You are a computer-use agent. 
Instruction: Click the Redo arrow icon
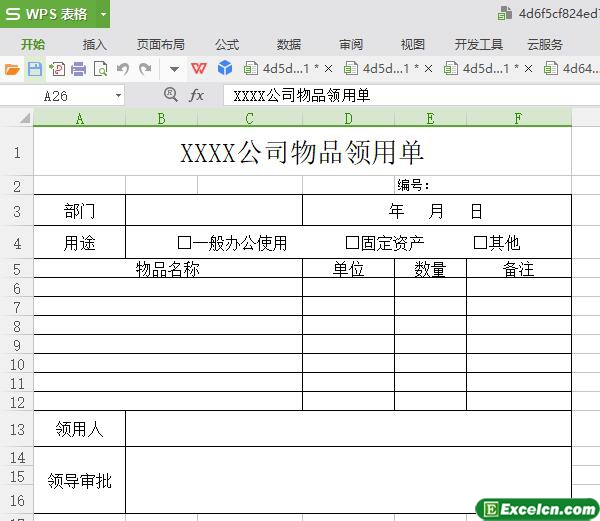click(145, 69)
